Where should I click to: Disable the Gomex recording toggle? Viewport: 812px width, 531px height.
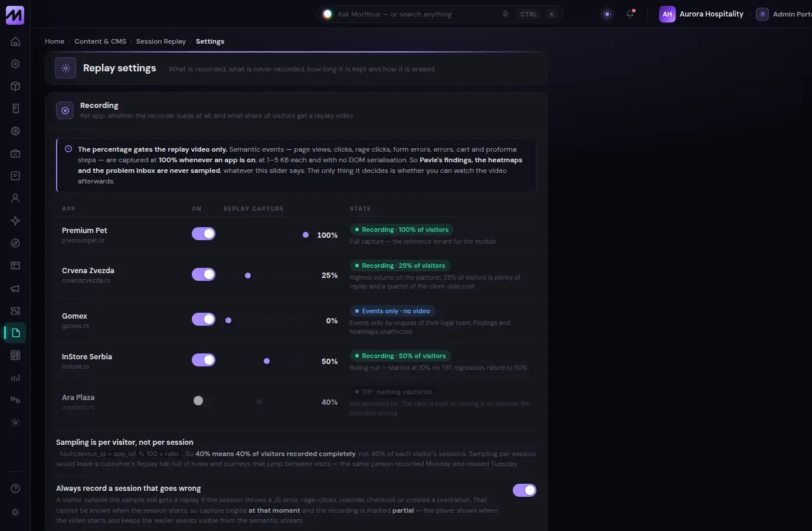pyautogui.click(x=204, y=319)
